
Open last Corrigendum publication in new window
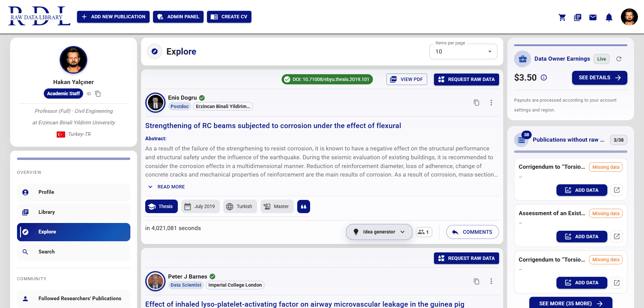point(617,283)
